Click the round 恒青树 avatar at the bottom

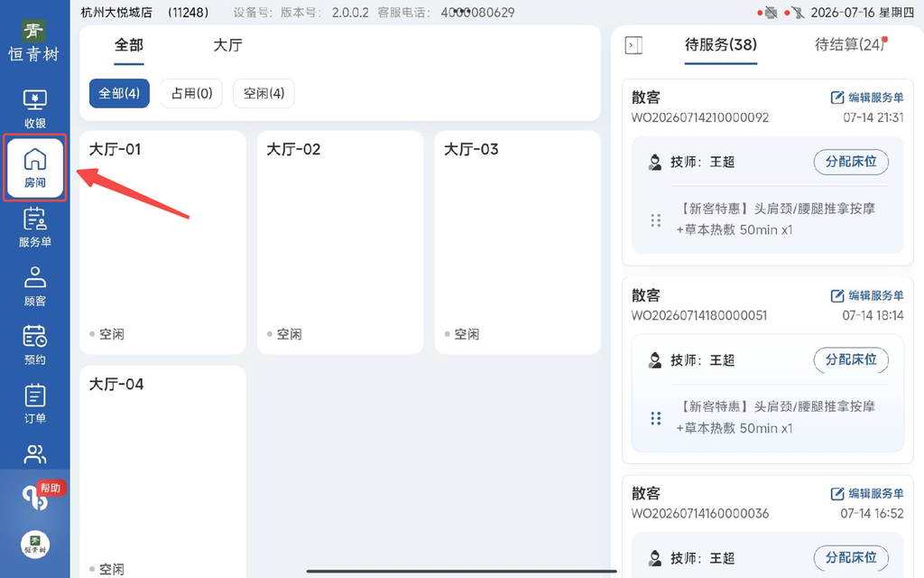pos(35,545)
